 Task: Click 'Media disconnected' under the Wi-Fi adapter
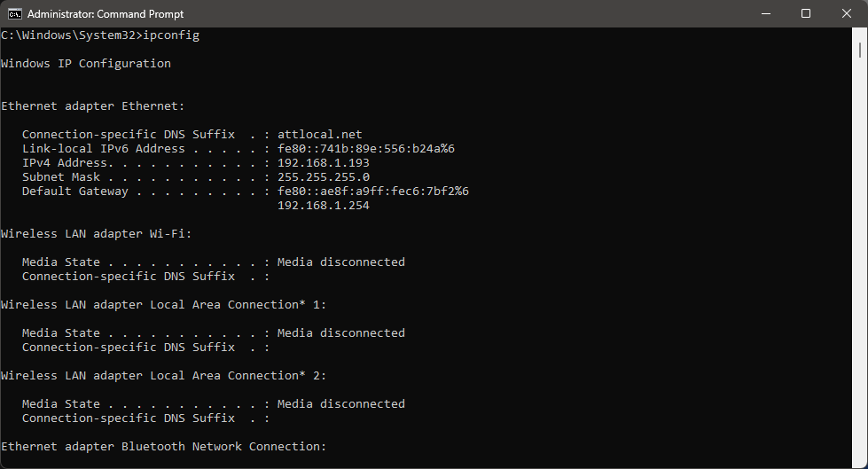(340, 262)
